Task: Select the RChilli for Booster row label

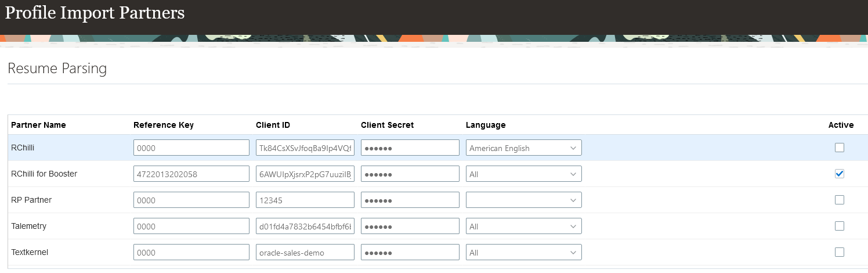Action: 44,174
